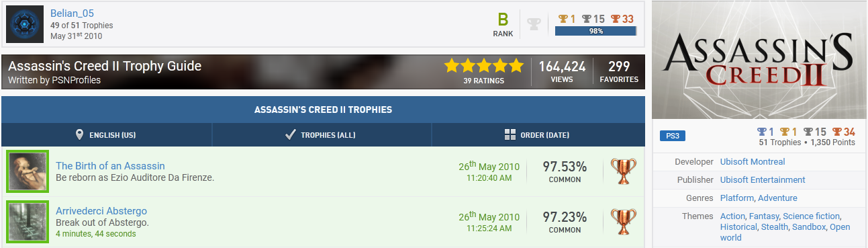The width and height of the screenshot is (868, 248).
Task: Open The Birth of an Assassin trophy
Action: point(110,165)
